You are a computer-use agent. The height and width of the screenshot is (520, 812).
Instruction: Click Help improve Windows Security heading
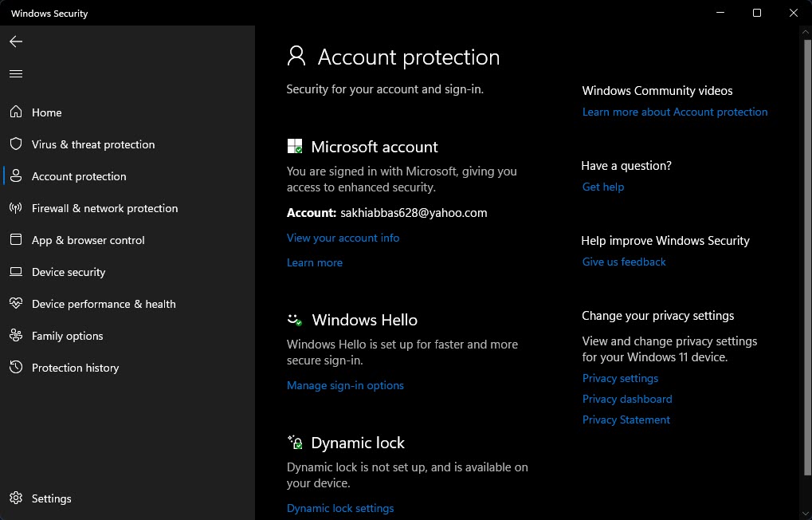[665, 241]
